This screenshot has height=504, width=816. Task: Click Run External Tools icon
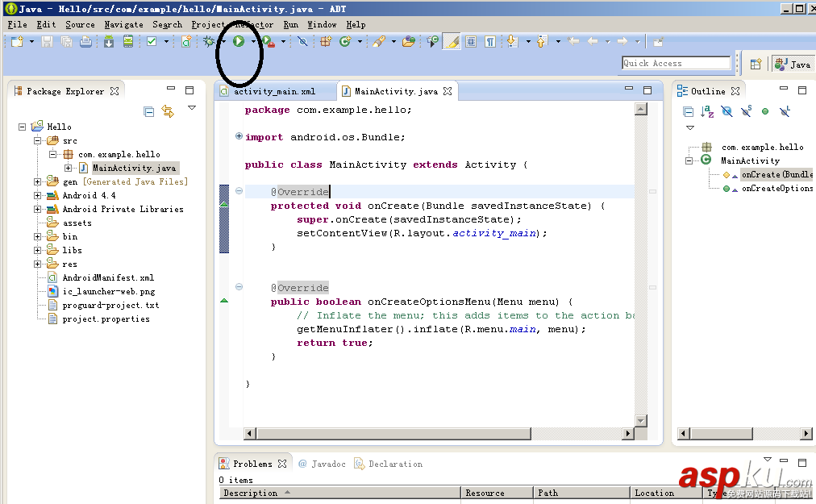tap(269, 42)
